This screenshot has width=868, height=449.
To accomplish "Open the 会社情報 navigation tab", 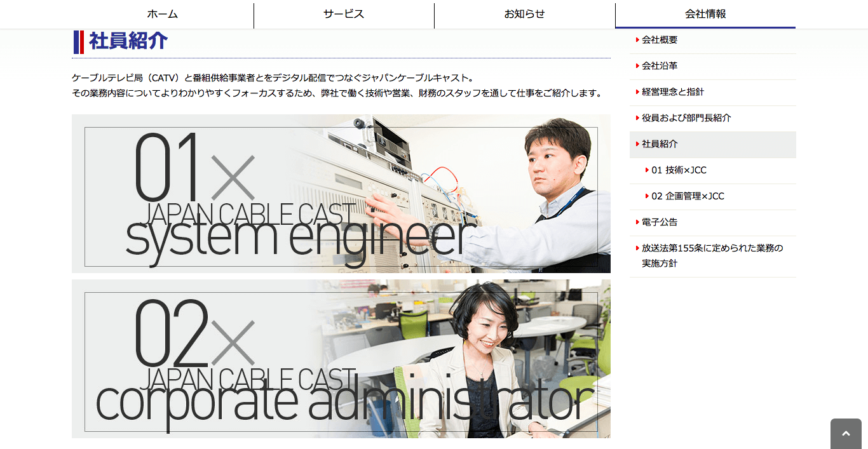I will (x=705, y=14).
